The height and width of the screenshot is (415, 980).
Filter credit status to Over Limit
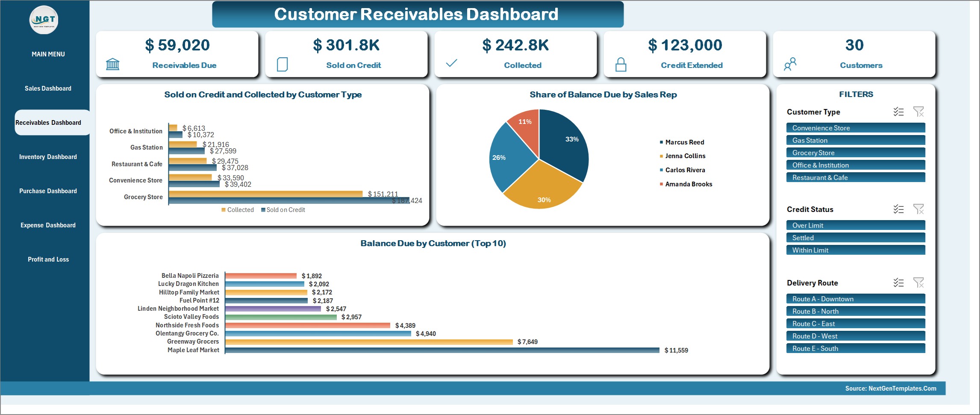(856, 225)
